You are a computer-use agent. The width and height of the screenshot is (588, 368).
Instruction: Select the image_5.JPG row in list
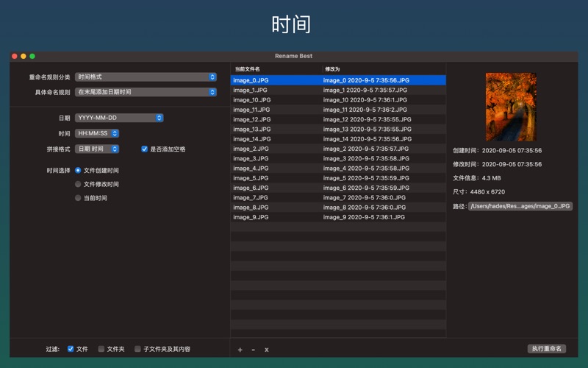276,178
